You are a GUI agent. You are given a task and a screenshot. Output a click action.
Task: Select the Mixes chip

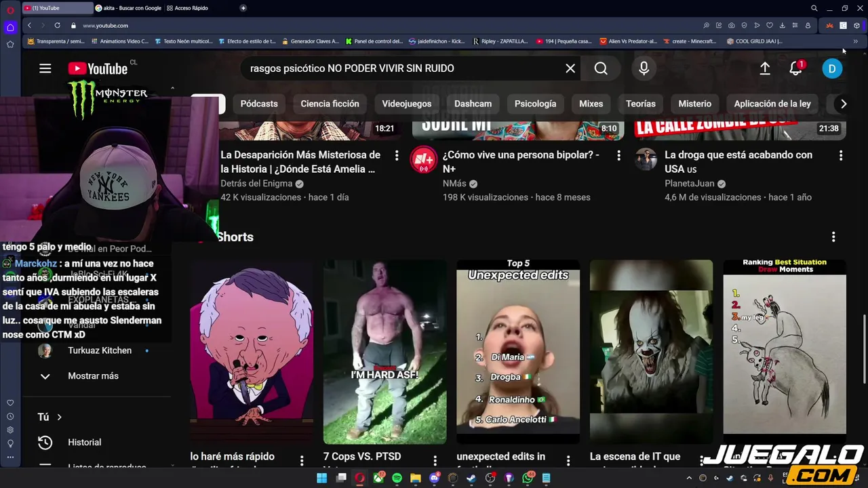tap(591, 104)
